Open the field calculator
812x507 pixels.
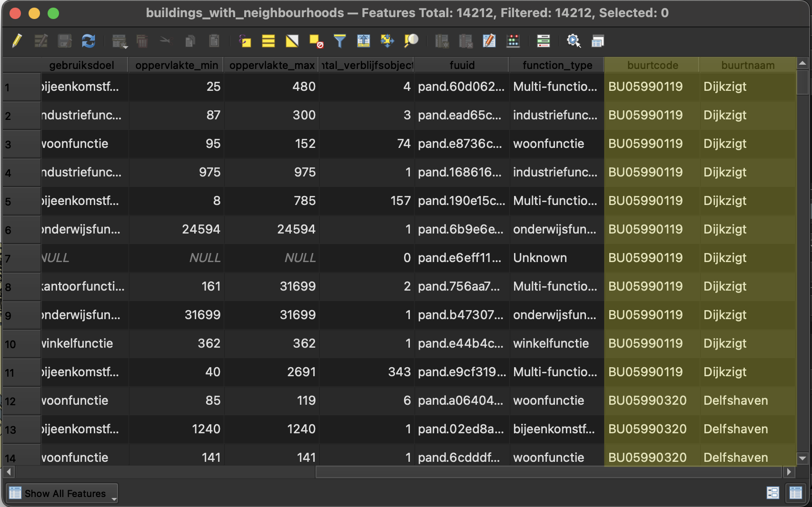click(x=513, y=41)
